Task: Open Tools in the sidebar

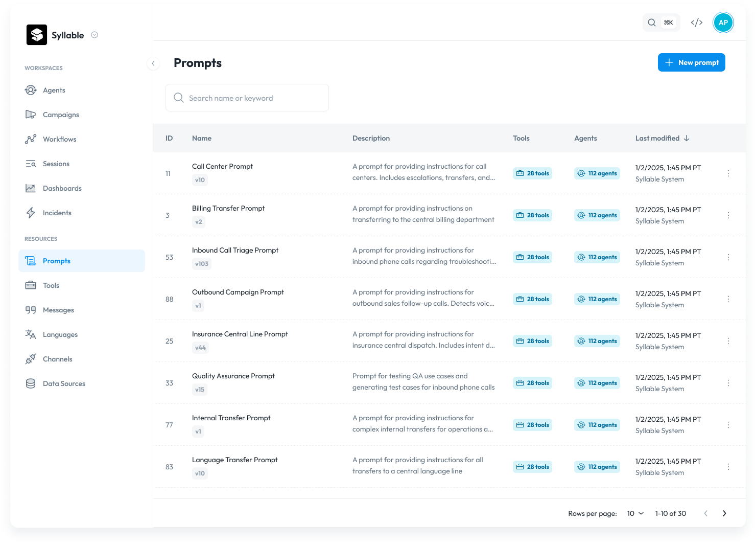Action: (x=82, y=285)
